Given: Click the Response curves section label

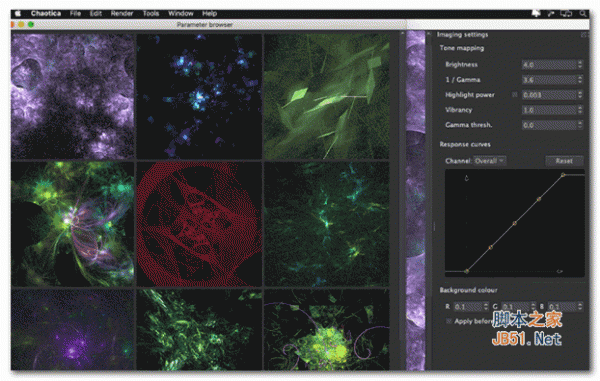Looking at the screenshot, I should (x=465, y=144).
